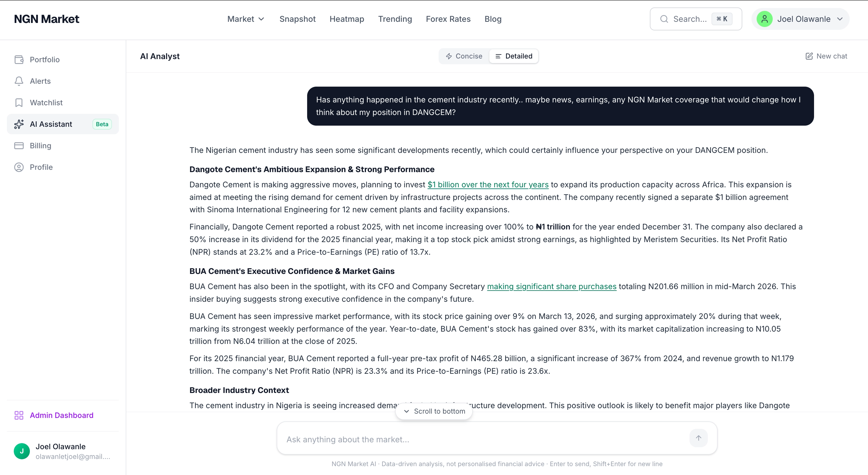Viewport: 868px width, 475px height.
Task: Click the Admin Dashboard grid icon
Action: point(19,415)
